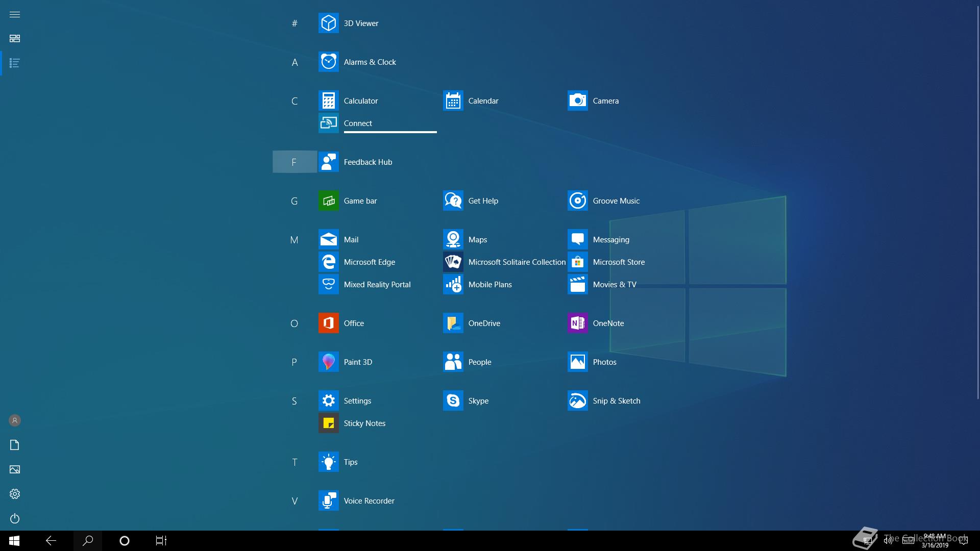This screenshot has height=551, width=980.
Task: Launch the orange Office icon
Action: pos(328,323)
